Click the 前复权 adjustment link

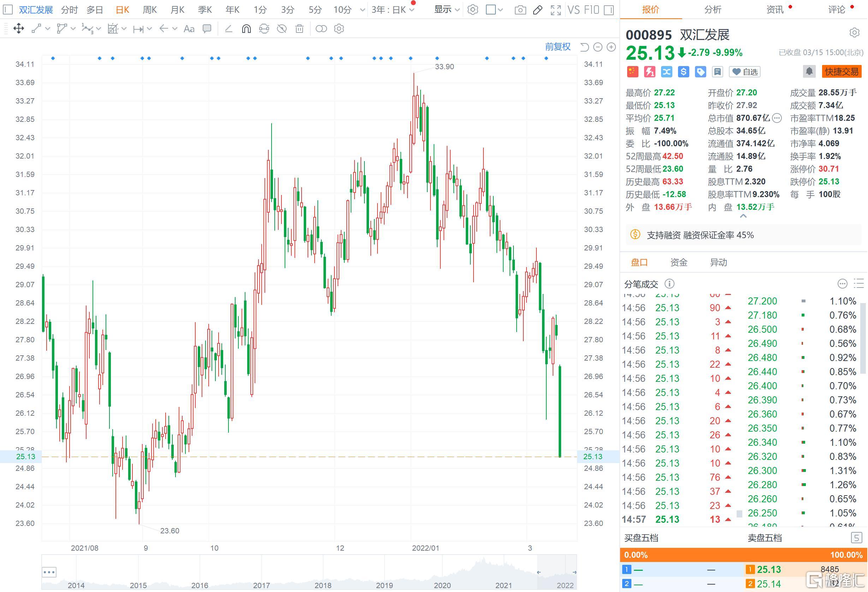(558, 47)
